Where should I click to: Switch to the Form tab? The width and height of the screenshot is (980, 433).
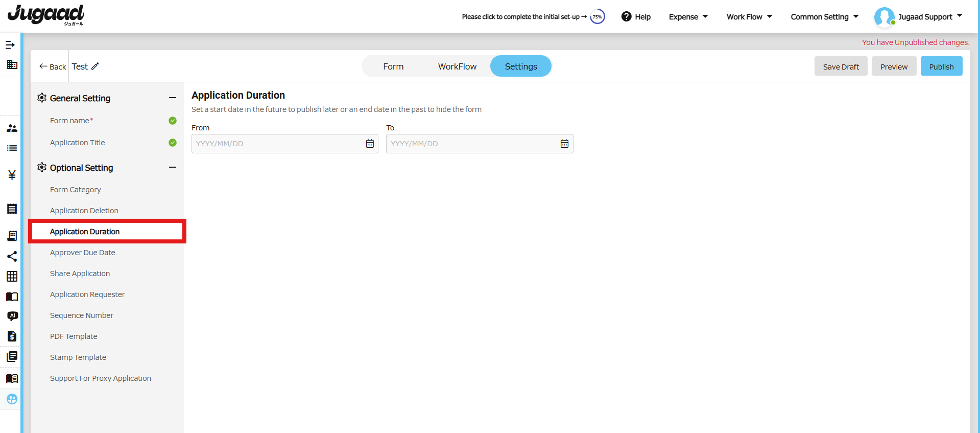pos(393,66)
